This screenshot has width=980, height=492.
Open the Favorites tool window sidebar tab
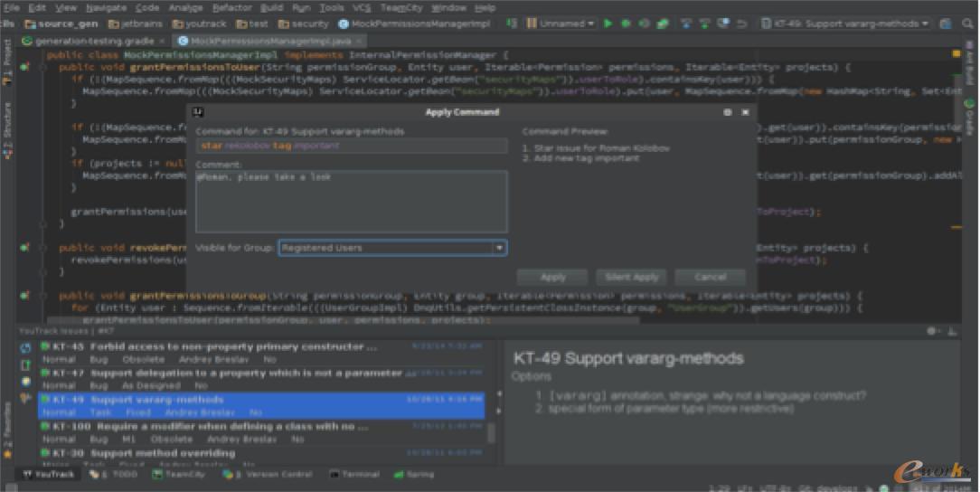(7, 430)
